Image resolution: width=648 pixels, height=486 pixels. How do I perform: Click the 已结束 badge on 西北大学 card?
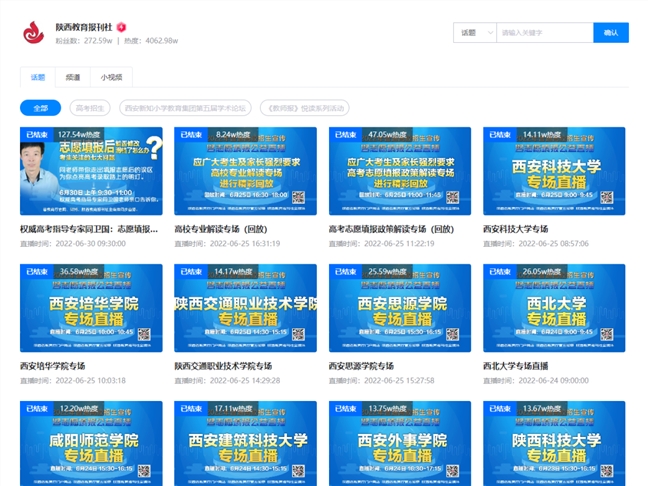coord(500,272)
